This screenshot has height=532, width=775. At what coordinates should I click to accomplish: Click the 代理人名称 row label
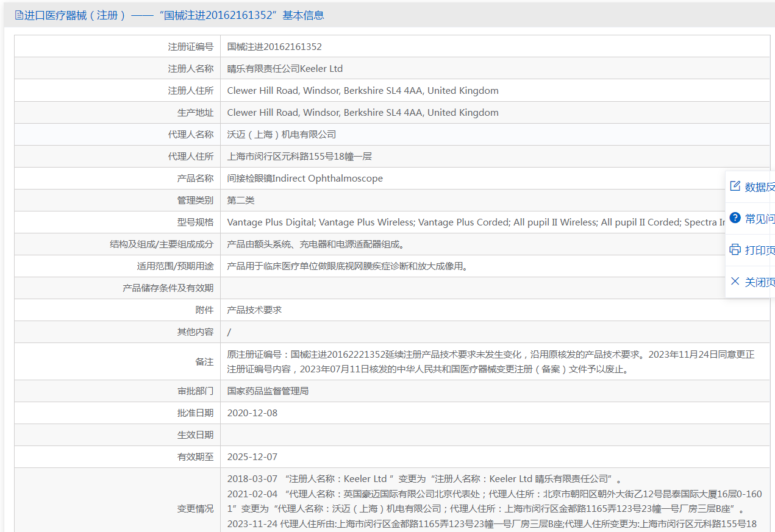(191, 134)
